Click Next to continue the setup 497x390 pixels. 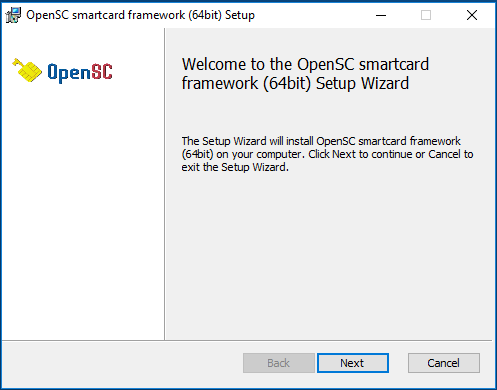point(353,363)
